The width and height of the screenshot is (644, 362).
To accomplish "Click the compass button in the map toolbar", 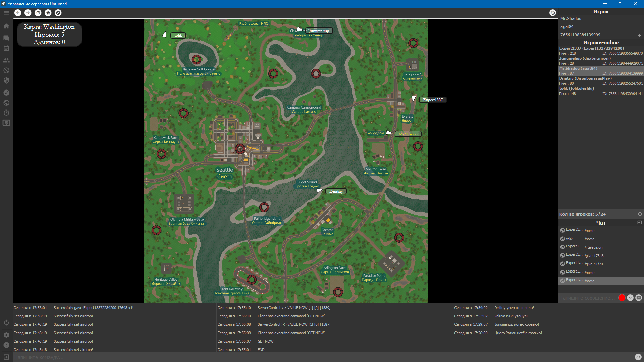I will 58,13.
